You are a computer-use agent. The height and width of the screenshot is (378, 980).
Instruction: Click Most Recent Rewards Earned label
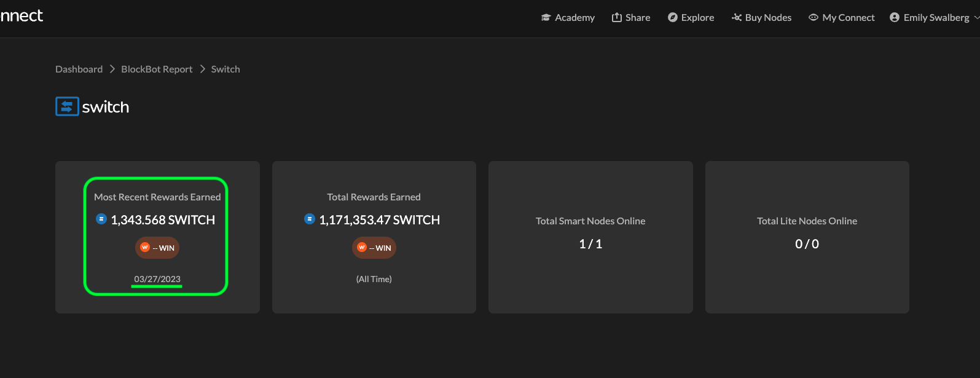[x=157, y=197]
